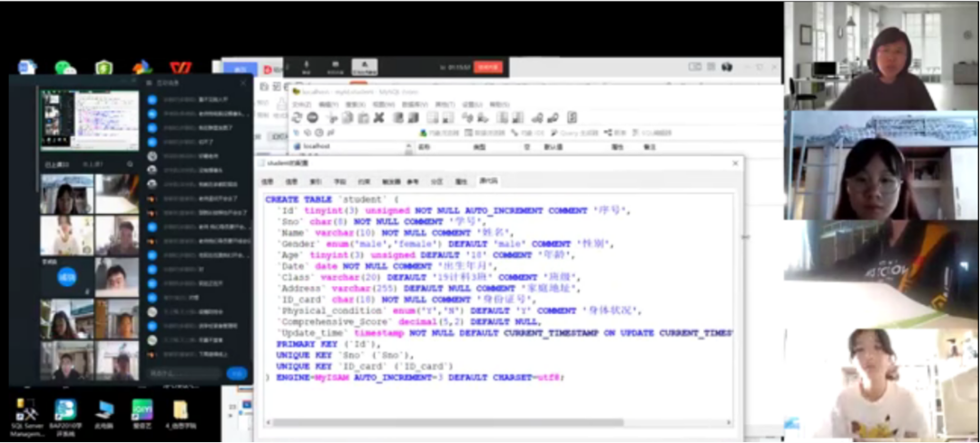Click the highlighted share-screen button in meeting bar
This screenshot has width=980, height=443.
pos(365,67)
